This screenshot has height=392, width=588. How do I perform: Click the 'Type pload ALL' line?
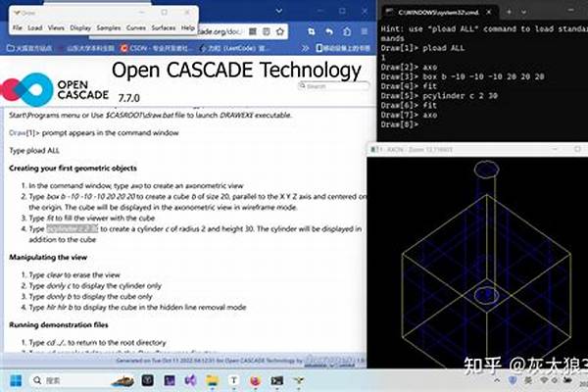(x=34, y=151)
